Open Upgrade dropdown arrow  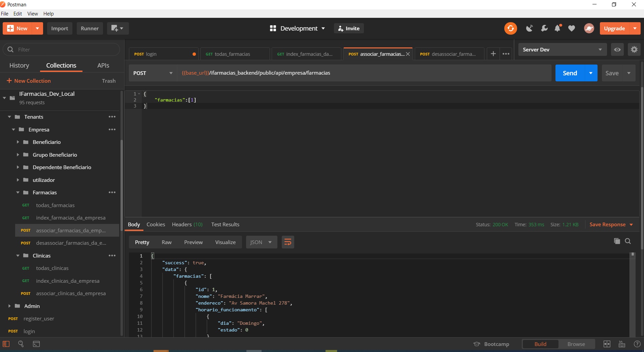pos(635,28)
